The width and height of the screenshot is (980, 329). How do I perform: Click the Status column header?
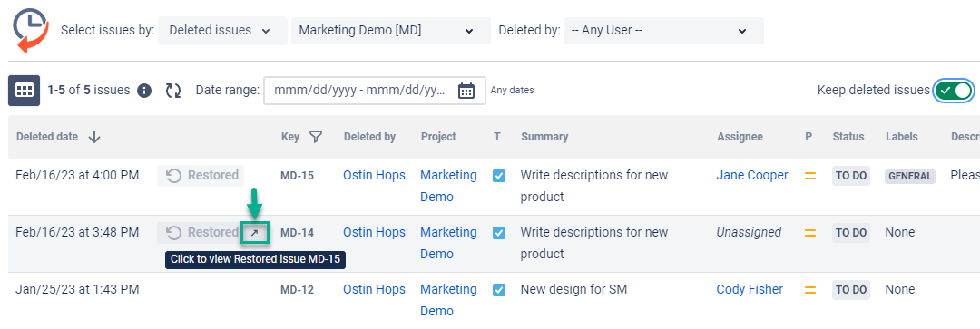pyautogui.click(x=848, y=137)
